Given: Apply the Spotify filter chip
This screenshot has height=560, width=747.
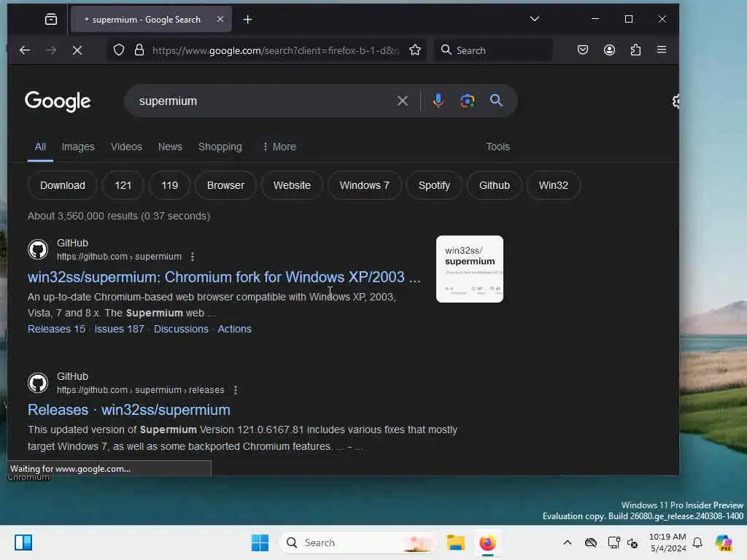Looking at the screenshot, I should [x=434, y=185].
